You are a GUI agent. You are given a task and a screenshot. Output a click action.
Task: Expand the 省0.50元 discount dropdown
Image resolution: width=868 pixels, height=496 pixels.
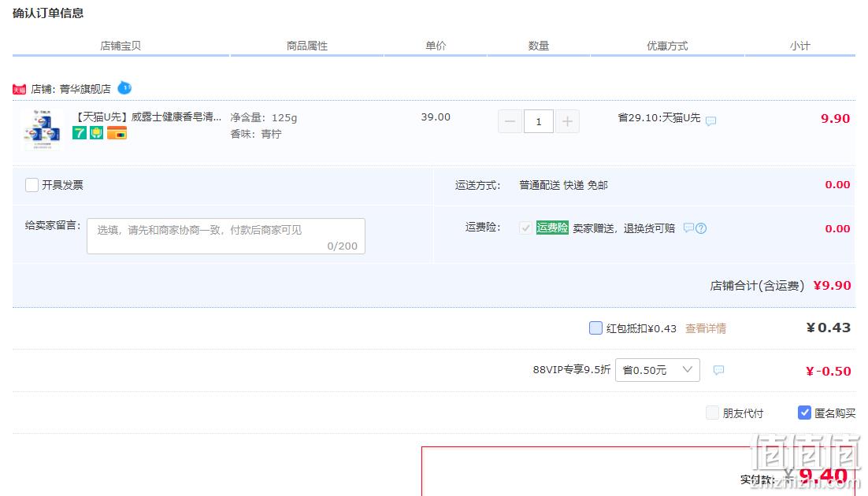point(658,370)
